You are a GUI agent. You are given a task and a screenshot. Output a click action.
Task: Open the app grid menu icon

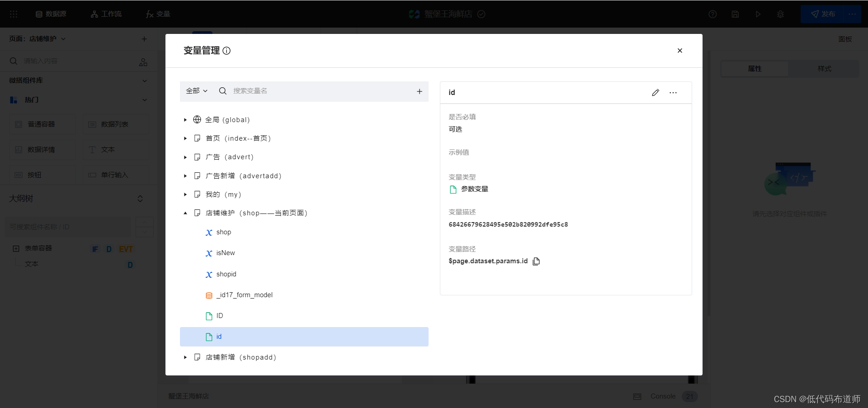pyautogui.click(x=14, y=14)
